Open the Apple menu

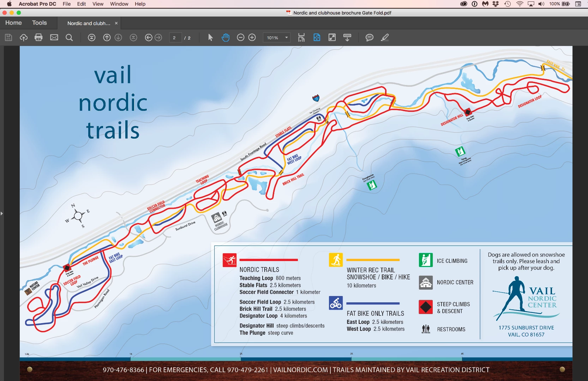pyautogui.click(x=9, y=4)
